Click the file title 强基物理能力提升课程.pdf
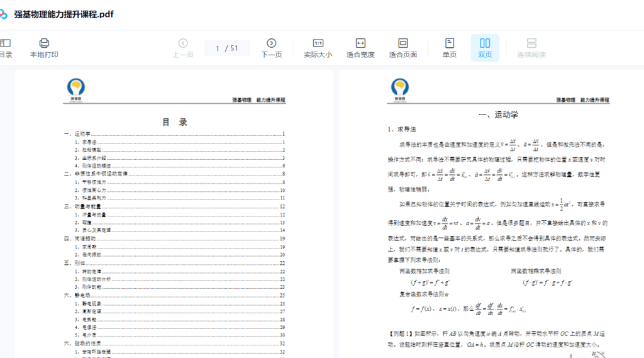Image resolution: width=644 pixels, height=358 pixels. [64, 14]
